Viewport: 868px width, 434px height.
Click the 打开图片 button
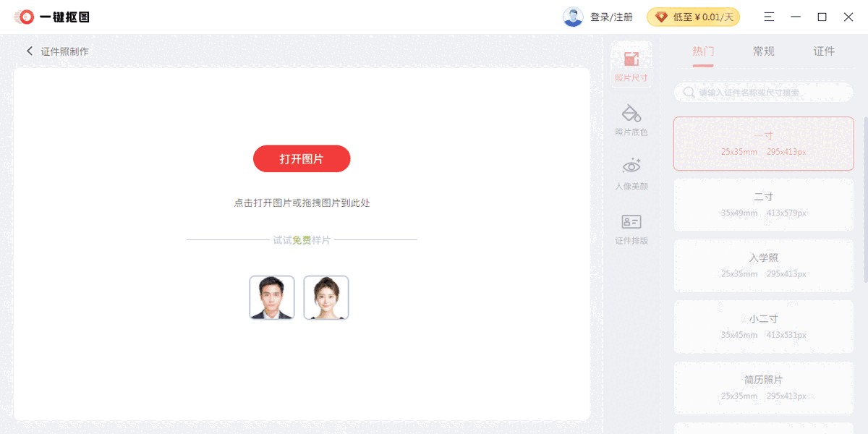(x=302, y=158)
